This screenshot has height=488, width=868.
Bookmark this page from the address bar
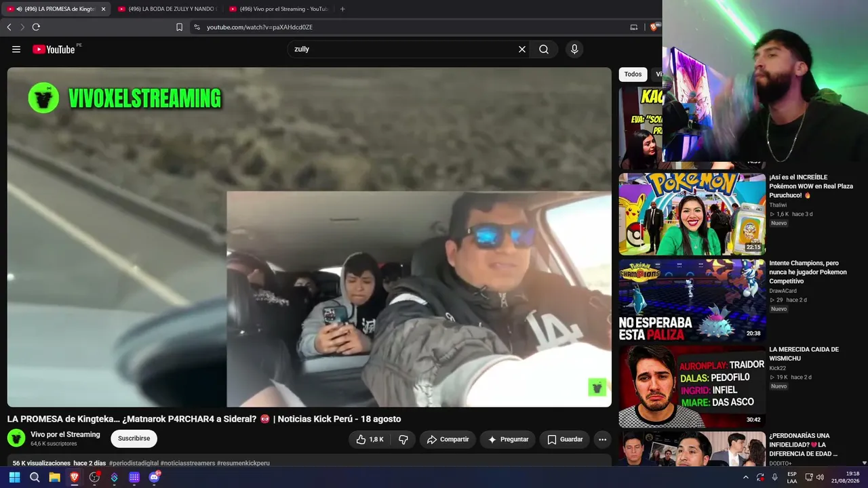pyautogui.click(x=179, y=27)
